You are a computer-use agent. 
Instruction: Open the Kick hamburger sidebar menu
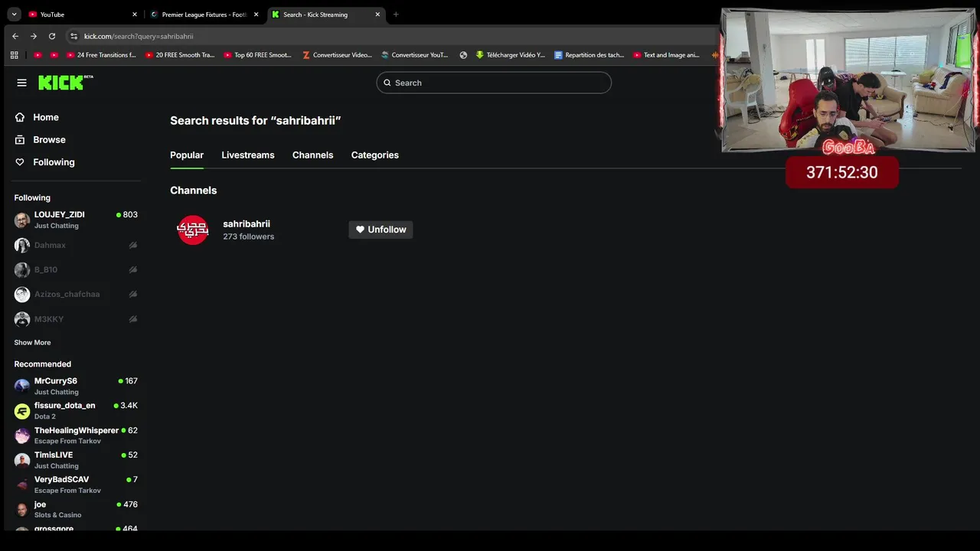[x=21, y=83]
